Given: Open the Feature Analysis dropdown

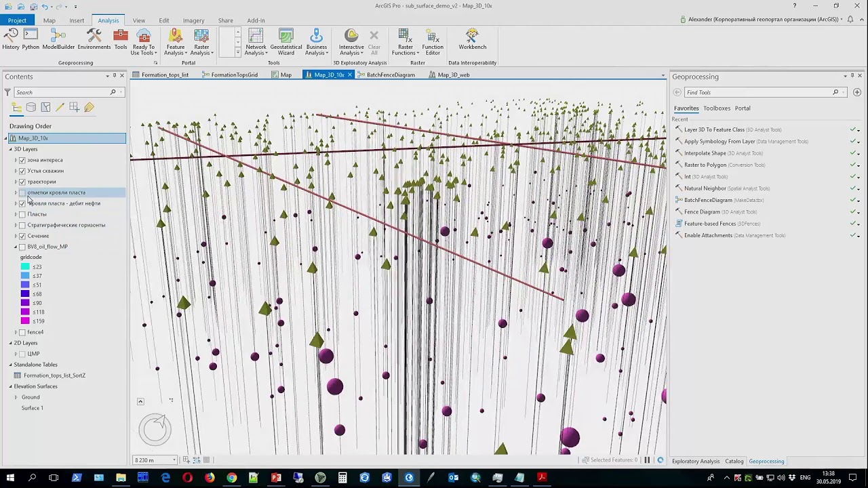Looking at the screenshot, I should (x=176, y=42).
